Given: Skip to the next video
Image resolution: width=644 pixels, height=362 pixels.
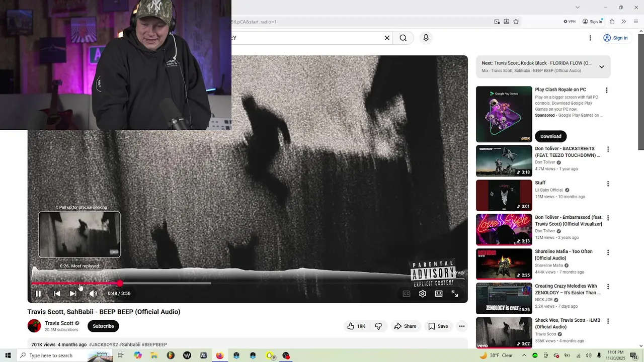Looking at the screenshot, I should [x=73, y=294].
